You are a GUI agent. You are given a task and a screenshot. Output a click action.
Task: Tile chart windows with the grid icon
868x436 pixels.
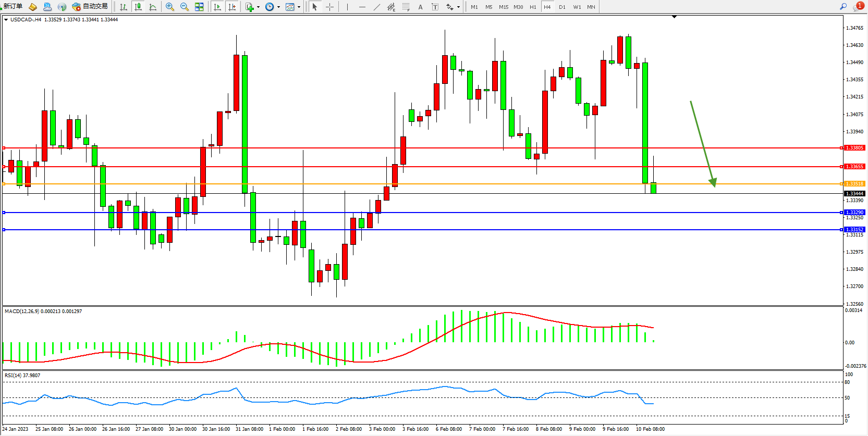click(199, 7)
